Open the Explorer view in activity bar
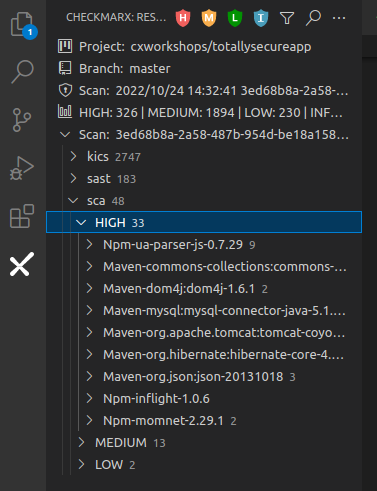Viewport: 377px width, 491px height. click(23, 25)
